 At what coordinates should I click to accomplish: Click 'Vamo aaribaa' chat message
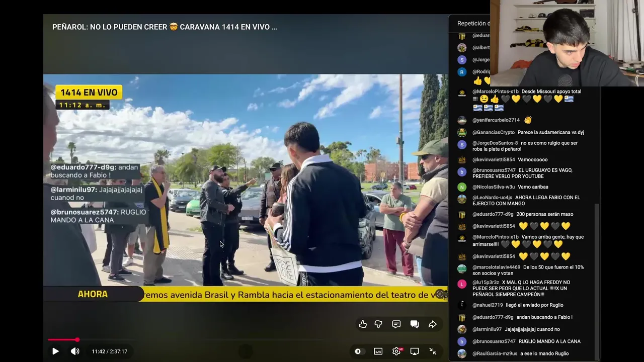(533, 187)
